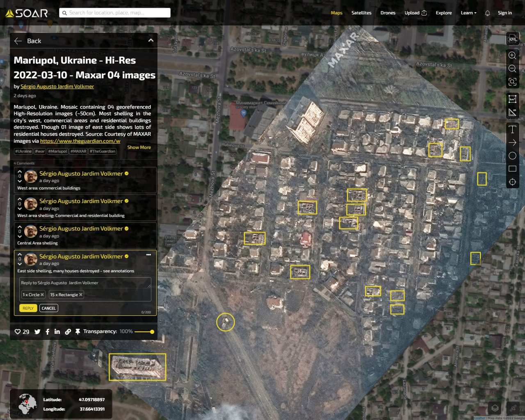
Task: Click the CANCEL reply button
Action: coord(49,308)
